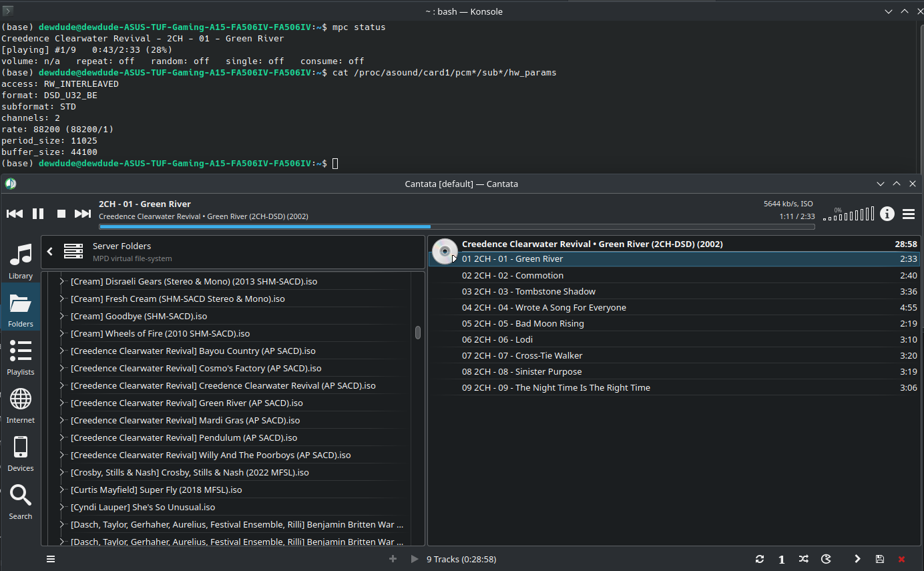Switch to the Folders sidebar view
This screenshot has width=924, height=571.
(x=21, y=308)
